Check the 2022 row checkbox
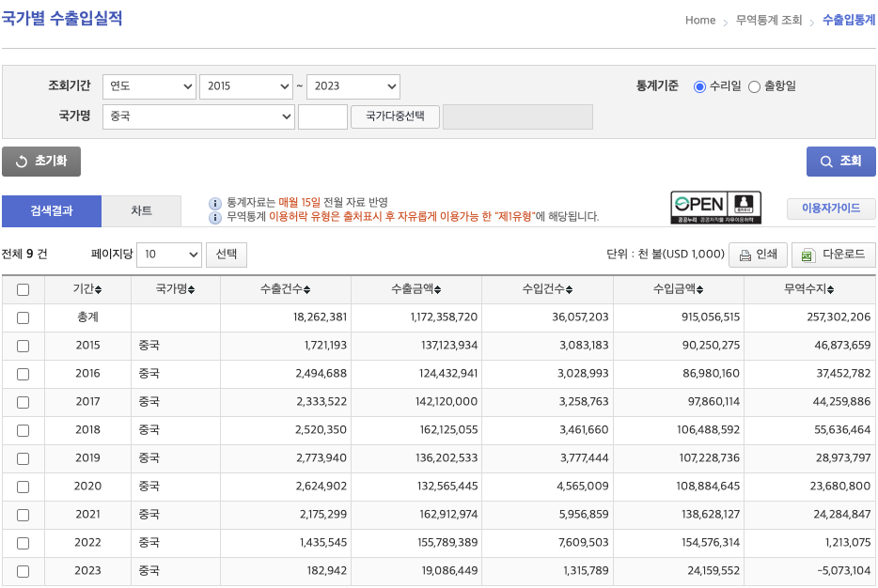Screen dimensions: 878x588 [23, 543]
